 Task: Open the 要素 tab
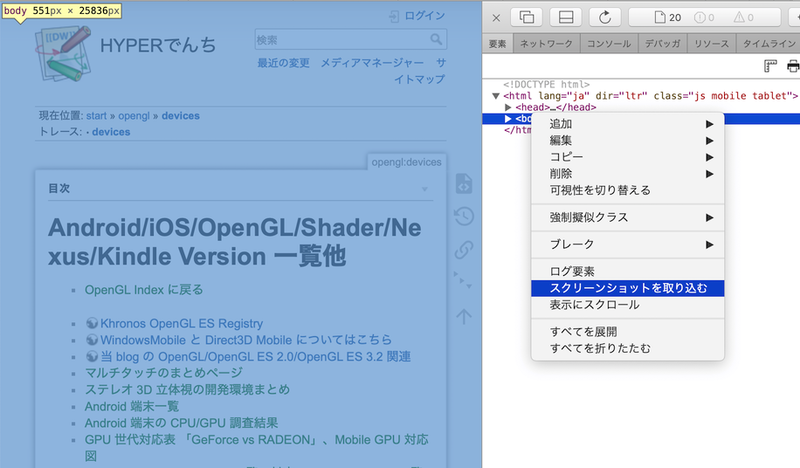coord(497,43)
